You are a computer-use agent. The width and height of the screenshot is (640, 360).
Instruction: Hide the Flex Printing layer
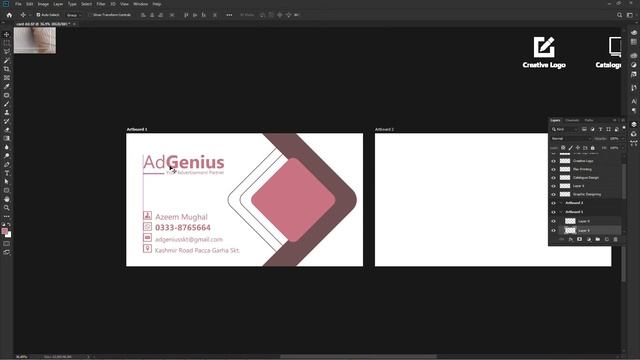click(553, 169)
